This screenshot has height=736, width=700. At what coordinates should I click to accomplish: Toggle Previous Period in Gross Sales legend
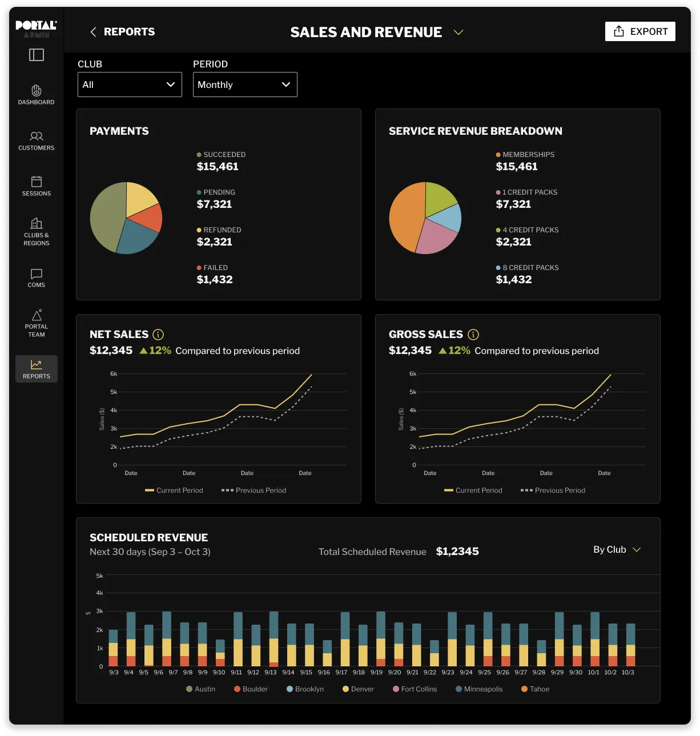point(553,490)
